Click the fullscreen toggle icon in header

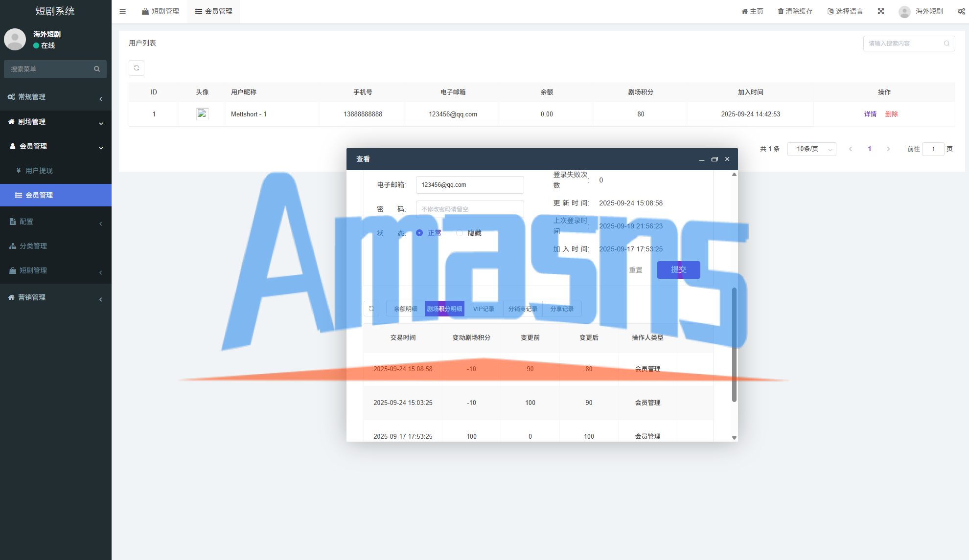[x=881, y=11]
